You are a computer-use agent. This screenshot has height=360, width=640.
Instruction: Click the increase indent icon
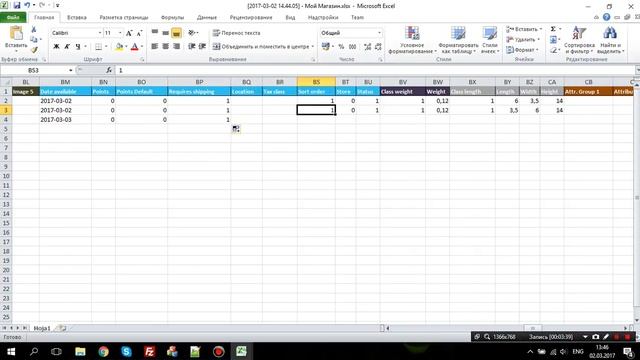click(x=202, y=47)
